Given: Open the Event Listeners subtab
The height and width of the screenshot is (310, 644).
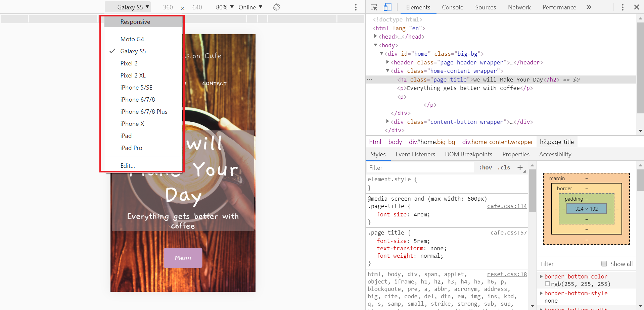Looking at the screenshot, I should point(415,154).
